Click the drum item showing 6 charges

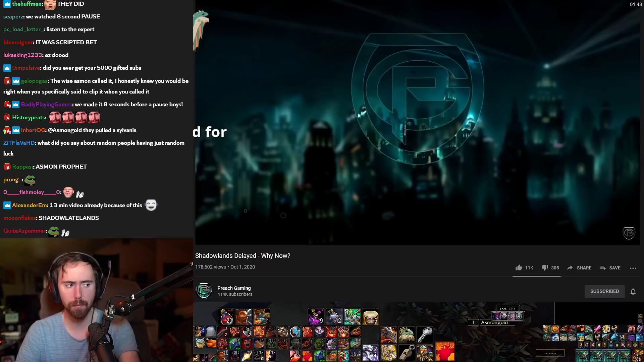(371, 316)
